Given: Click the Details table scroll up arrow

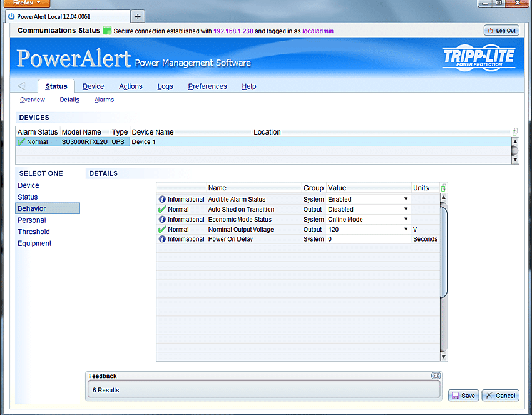Looking at the screenshot, I should click(444, 197).
